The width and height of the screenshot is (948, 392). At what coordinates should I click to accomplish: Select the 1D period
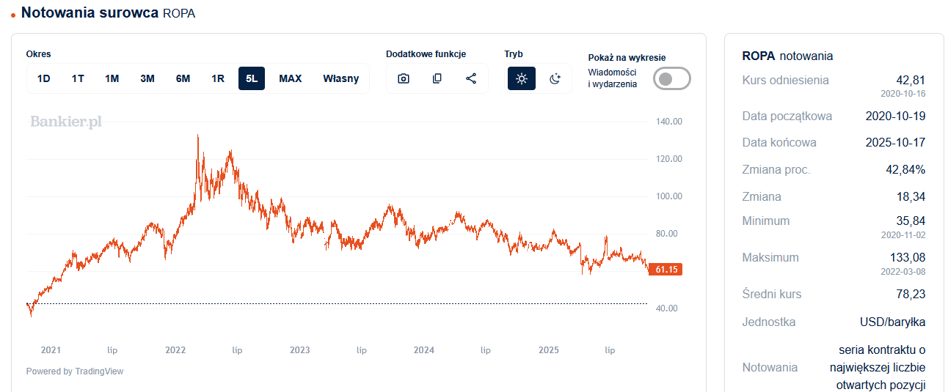click(x=44, y=79)
